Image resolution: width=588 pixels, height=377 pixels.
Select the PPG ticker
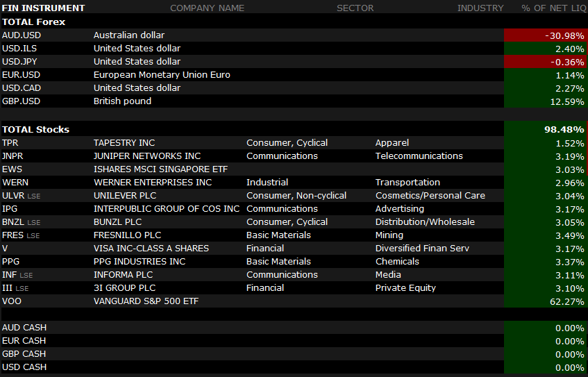[x=10, y=262]
